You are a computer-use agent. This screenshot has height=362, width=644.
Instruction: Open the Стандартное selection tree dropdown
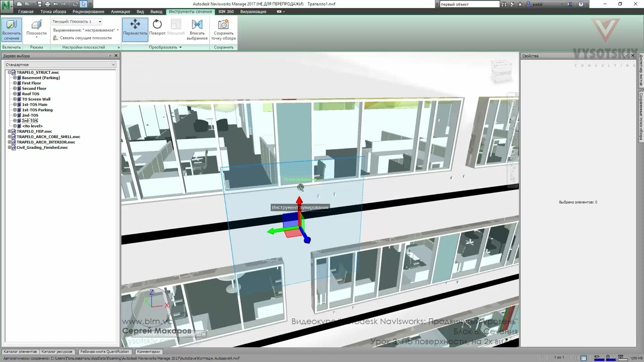60,65
